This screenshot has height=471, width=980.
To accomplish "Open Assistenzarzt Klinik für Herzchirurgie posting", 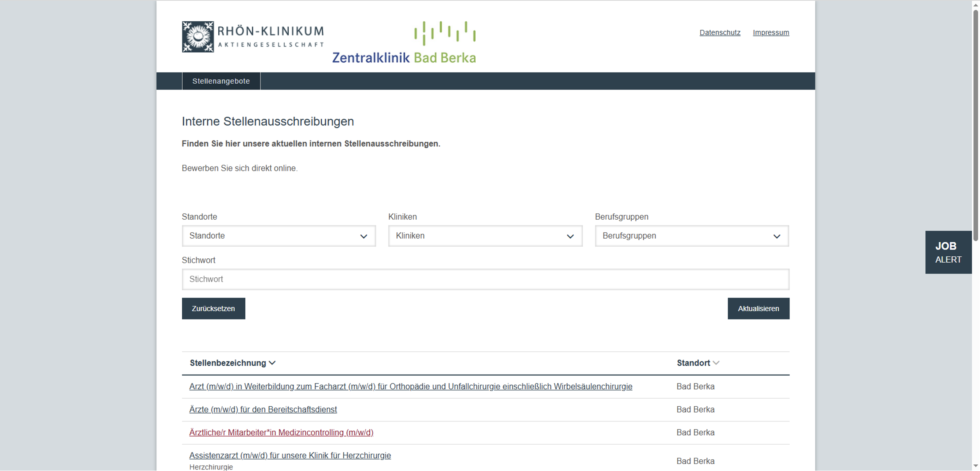I will tap(290, 456).
